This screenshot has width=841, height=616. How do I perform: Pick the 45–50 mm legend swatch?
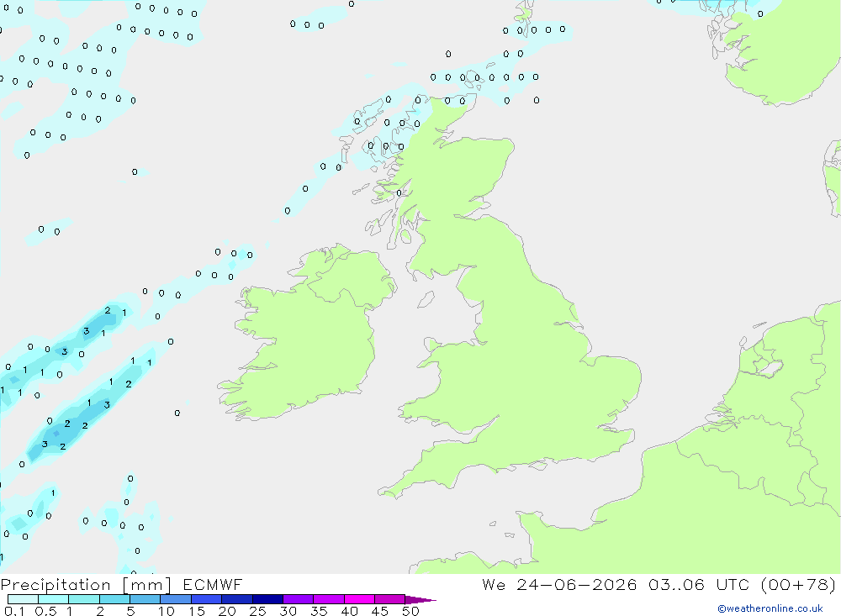(x=390, y=599)
